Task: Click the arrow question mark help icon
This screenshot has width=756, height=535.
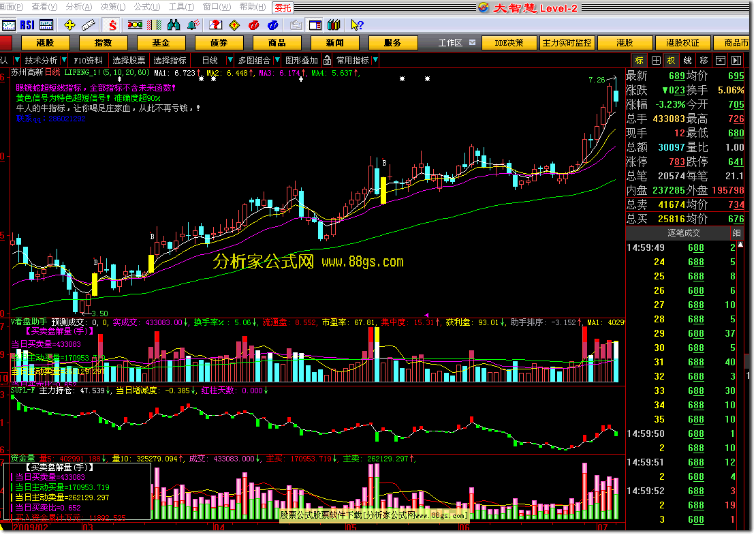Action: coord(358,25)
